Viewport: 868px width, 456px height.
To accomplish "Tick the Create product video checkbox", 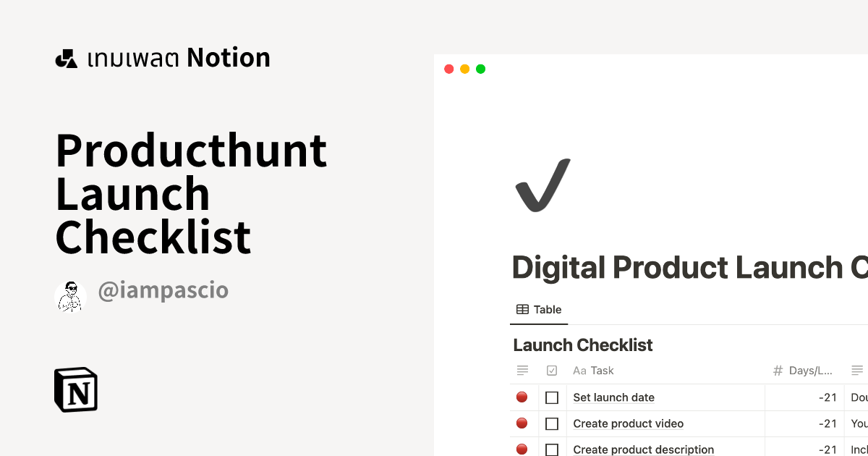I will click(552, 423).
